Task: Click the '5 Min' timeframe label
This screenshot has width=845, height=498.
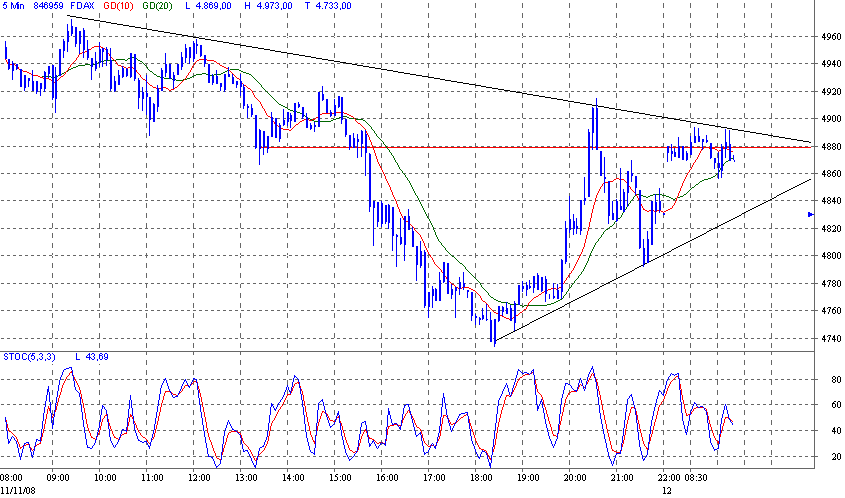Action: pyautogui.click(x=13, y=6)
